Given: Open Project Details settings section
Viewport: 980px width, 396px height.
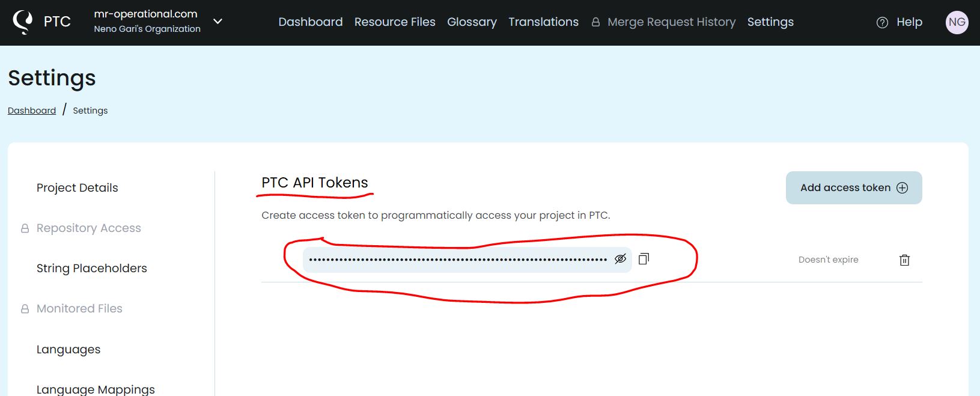Looking at the screenshot, I should point(78,187).
